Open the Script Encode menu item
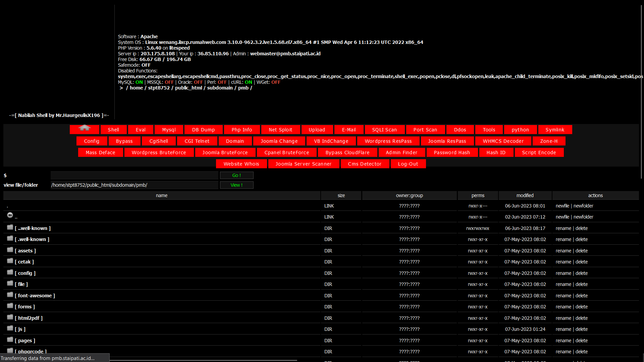The image size is (644, 362). [539, 153]
